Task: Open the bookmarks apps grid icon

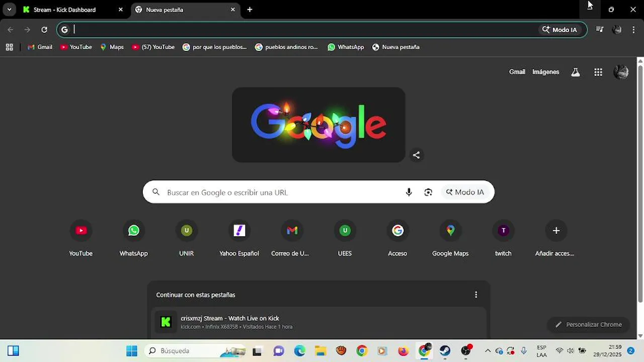Action: (x=9, y=47)
